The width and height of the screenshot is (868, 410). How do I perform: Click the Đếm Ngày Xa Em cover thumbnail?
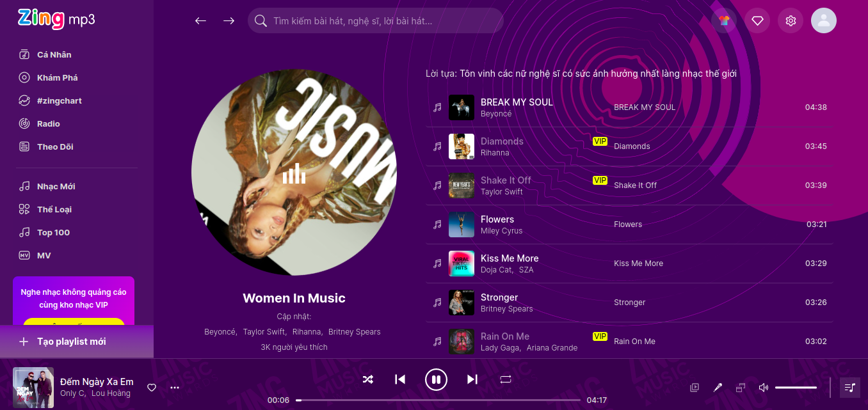coord(33,388)
